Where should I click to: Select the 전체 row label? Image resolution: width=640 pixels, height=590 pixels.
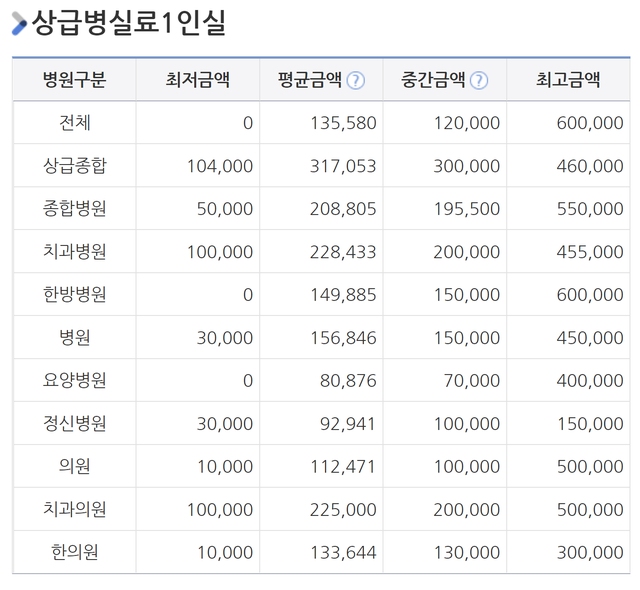(74, 122)
